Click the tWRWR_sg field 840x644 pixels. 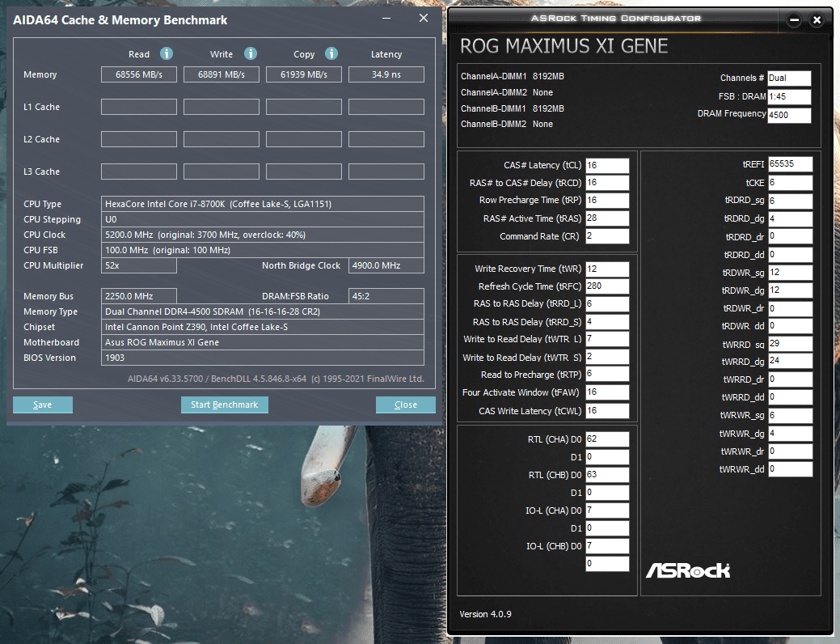[x=790, y=415]
